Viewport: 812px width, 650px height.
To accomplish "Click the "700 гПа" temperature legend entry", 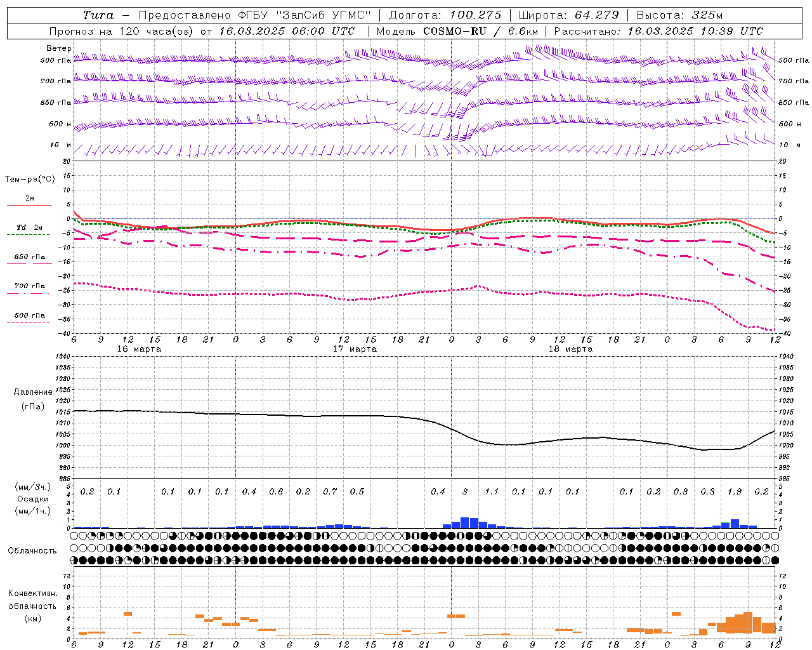I will [30, 286].
